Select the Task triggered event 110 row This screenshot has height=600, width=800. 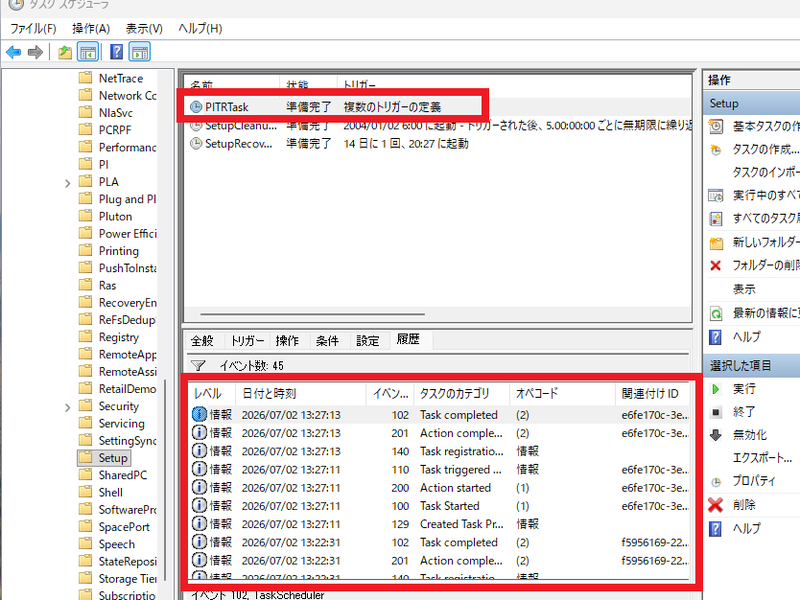[440, 469]
